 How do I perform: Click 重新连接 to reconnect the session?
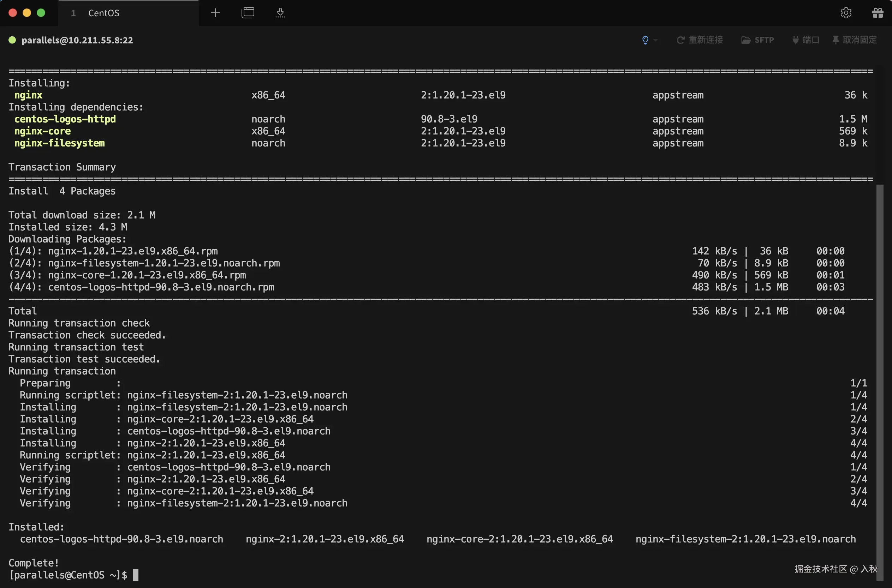[700, 40]
